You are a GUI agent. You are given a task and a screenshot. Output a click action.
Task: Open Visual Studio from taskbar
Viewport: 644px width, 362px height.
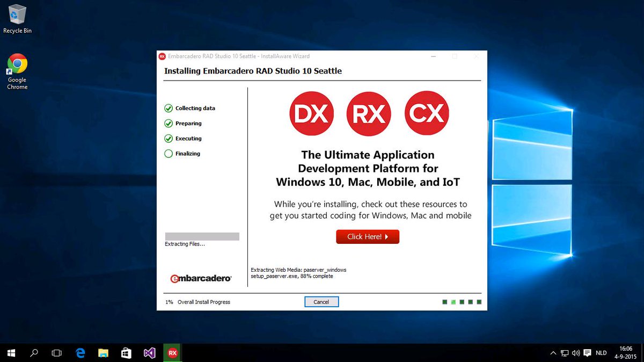click(x=150, y=353)
